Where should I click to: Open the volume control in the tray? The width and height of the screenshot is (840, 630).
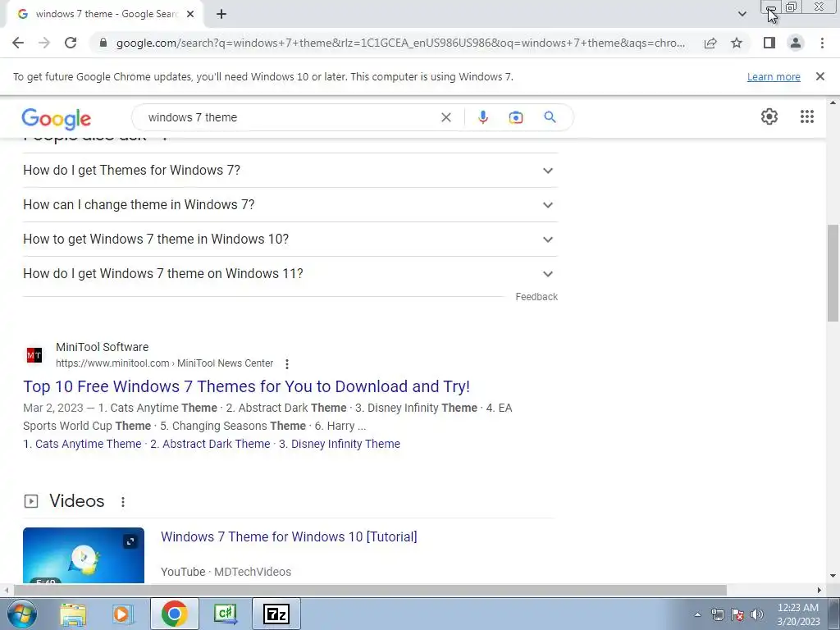pos(756,614)
